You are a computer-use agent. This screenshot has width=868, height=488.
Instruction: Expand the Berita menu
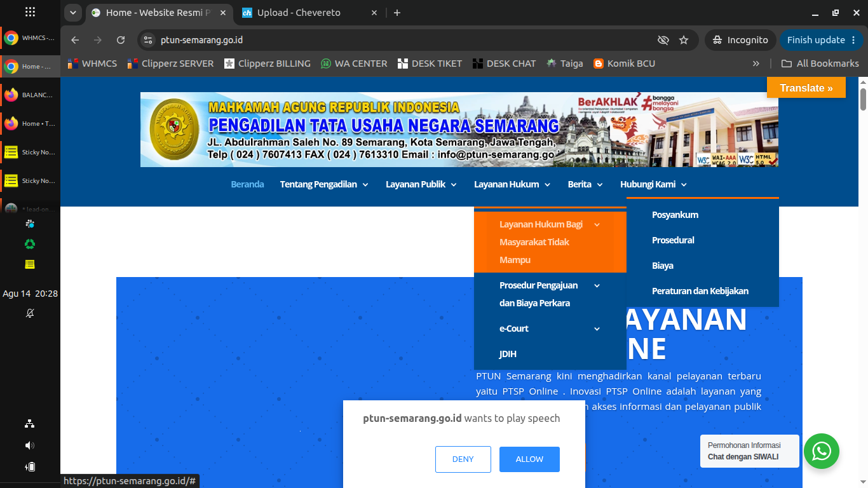coord(586,184)
